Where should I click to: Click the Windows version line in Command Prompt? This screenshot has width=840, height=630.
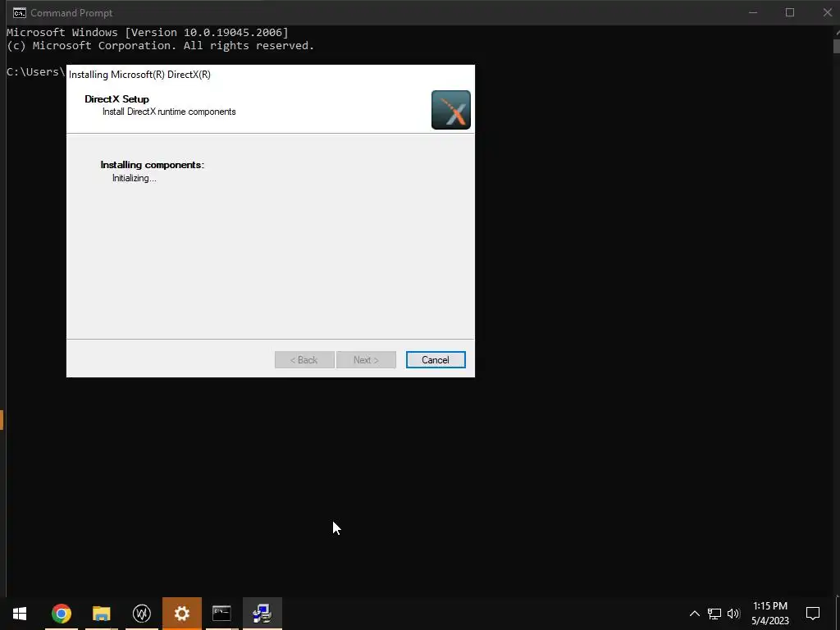click(148, 33)
